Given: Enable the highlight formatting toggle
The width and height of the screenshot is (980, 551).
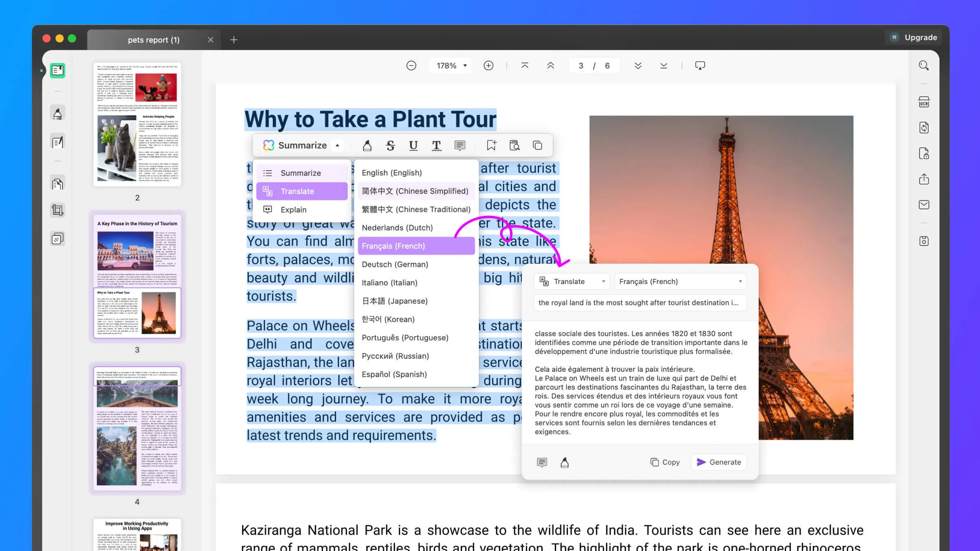Looking at the screenshot, I should pos(367,145).
